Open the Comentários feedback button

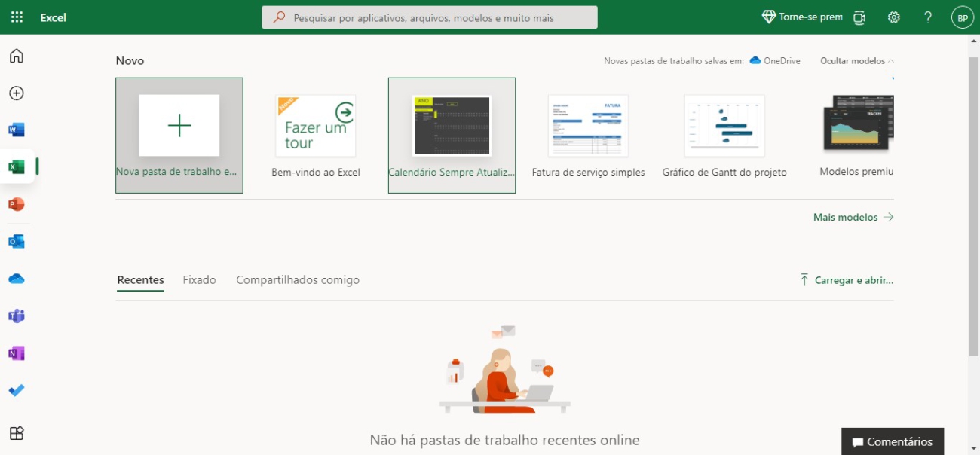(x=893, y=442)
